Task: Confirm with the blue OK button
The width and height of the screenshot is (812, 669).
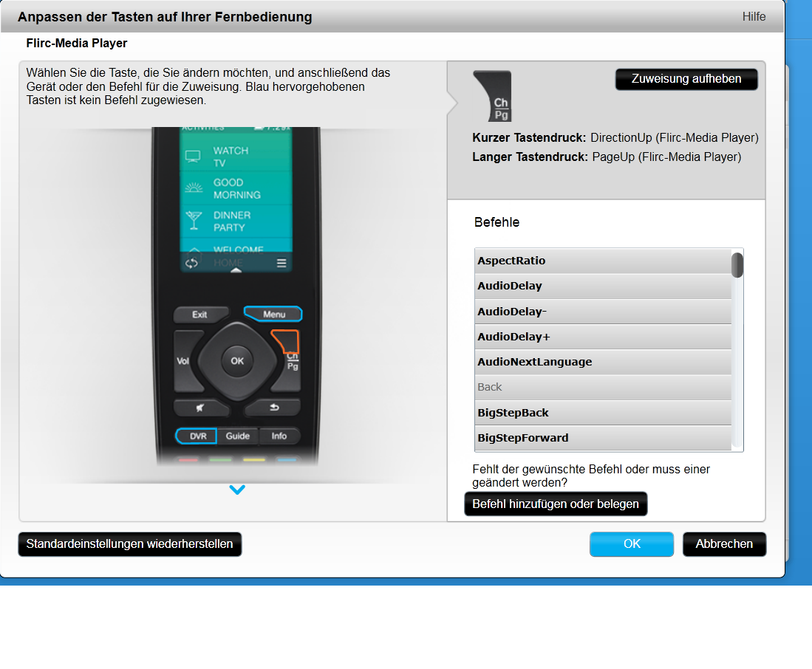Action: click(632, 544)
